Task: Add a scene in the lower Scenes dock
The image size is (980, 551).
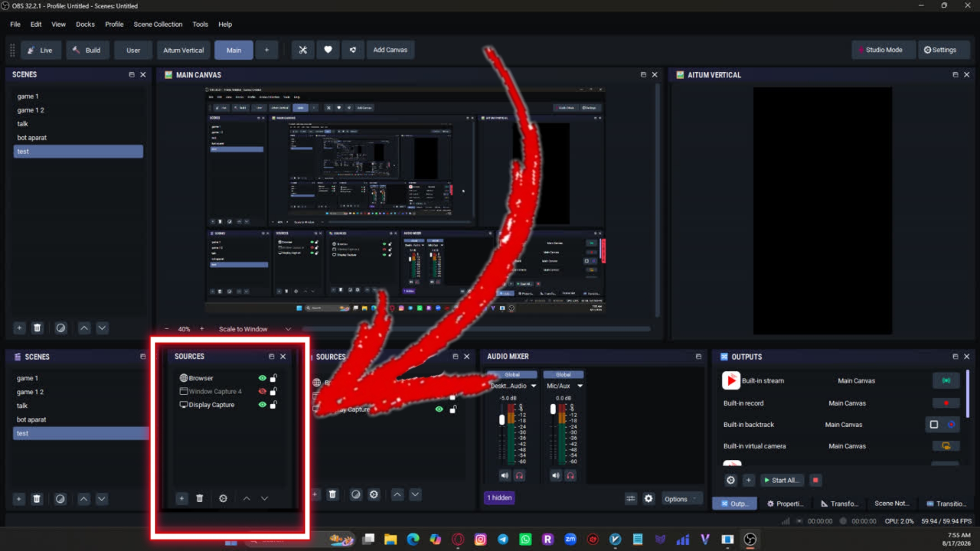Action: [19, 499]
